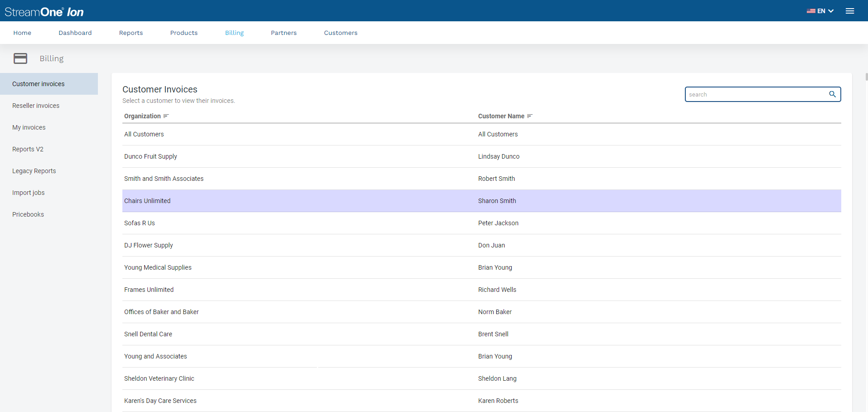This screenshot has width=868, height=412.
Task: Select Smith and Smith Associates row
Action: (x=482, y=179)
